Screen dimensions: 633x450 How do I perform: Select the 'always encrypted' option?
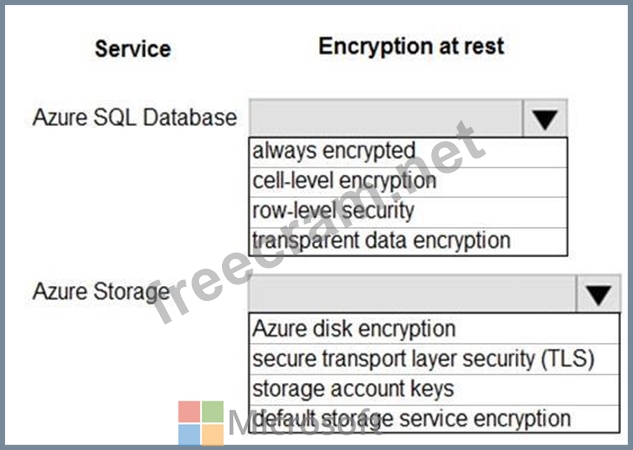coord(408,152)
